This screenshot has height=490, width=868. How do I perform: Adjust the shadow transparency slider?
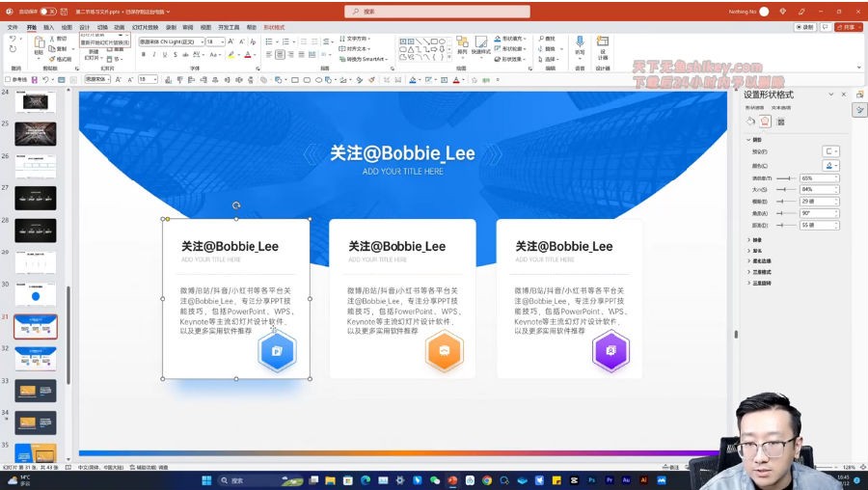coord(786,178)
